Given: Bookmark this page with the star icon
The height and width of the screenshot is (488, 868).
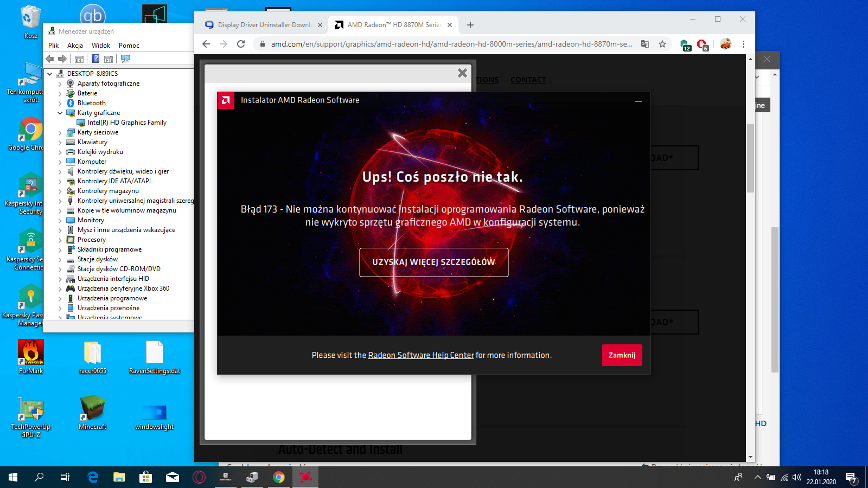Looking at the screenshot, I should [662, 44].
